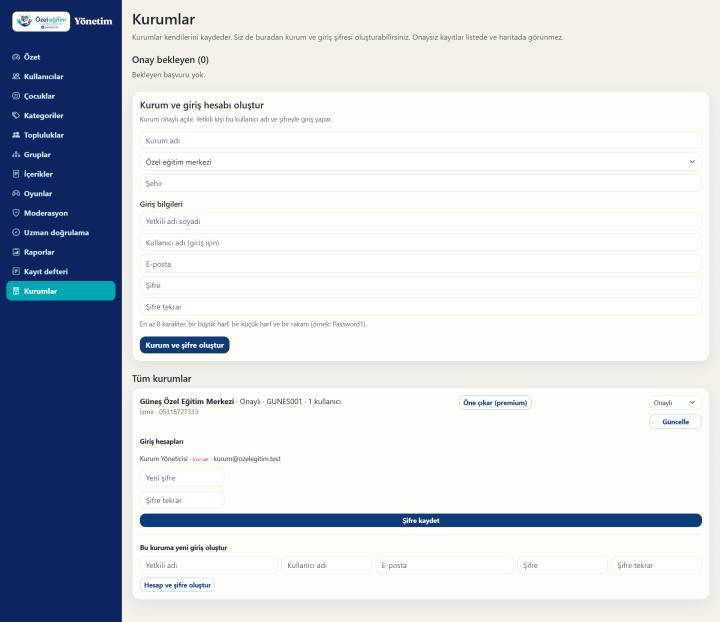Click the Özet dashboard icon
Screen dimensions: 720x622
pos(16,57)
